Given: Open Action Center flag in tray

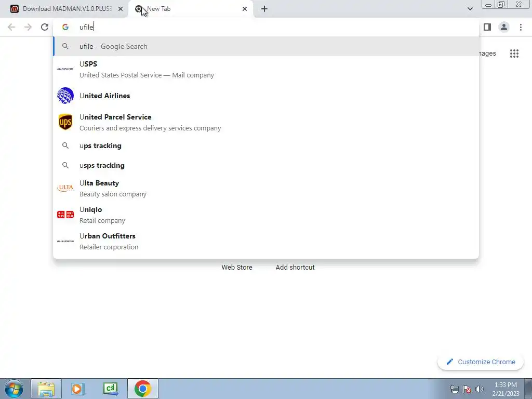Looking at the screenshot, I should (467, 389).
